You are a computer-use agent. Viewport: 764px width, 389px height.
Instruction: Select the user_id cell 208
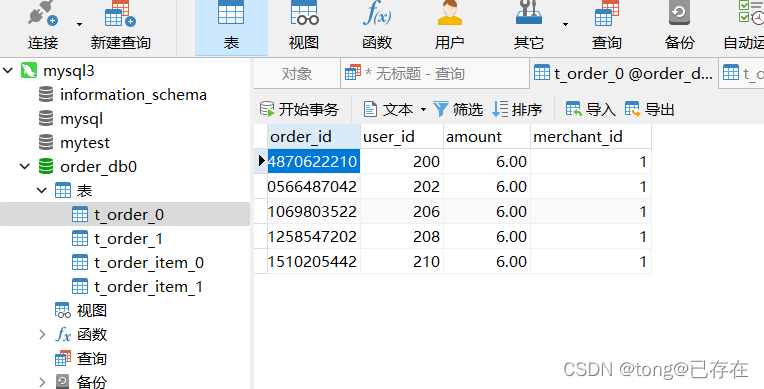click(x=402, y=236)
